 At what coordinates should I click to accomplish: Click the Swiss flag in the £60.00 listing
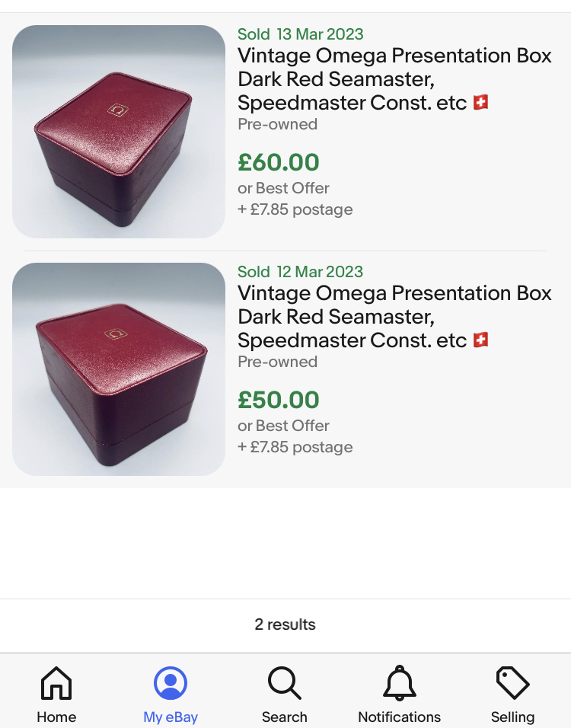pyautogui.click(x=480, y=103)
